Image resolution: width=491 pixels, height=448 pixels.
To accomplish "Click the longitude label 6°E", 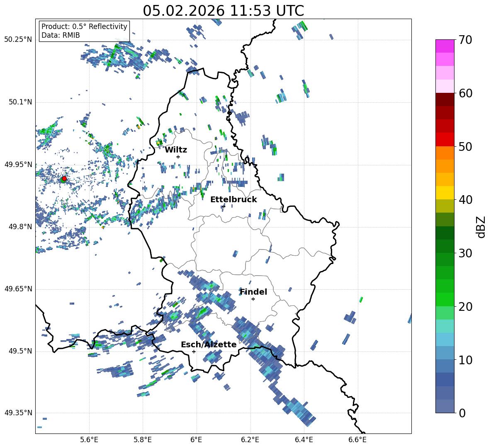I will [x=196, y=440].
